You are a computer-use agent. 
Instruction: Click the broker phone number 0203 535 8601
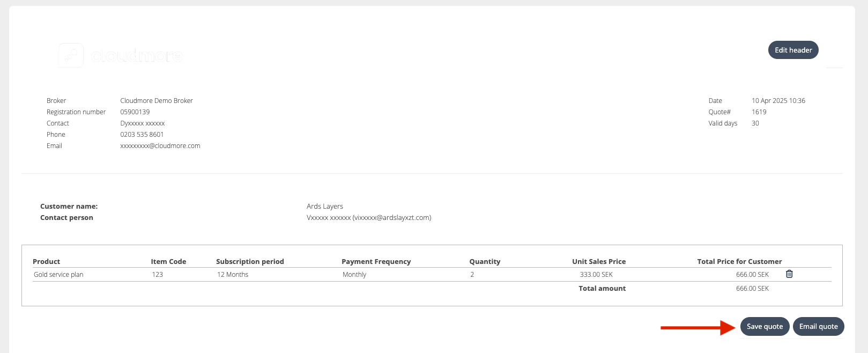(x=142, y=135)
